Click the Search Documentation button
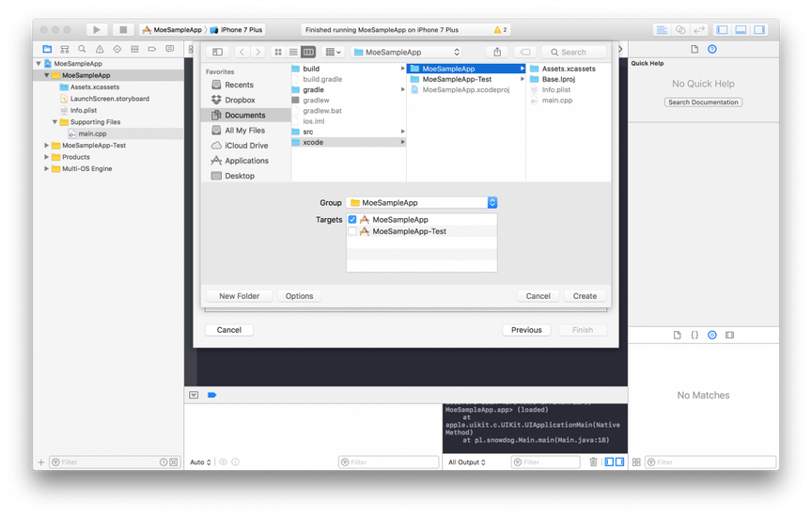Screen dimensions: 812x517 [x=703, y=102]
